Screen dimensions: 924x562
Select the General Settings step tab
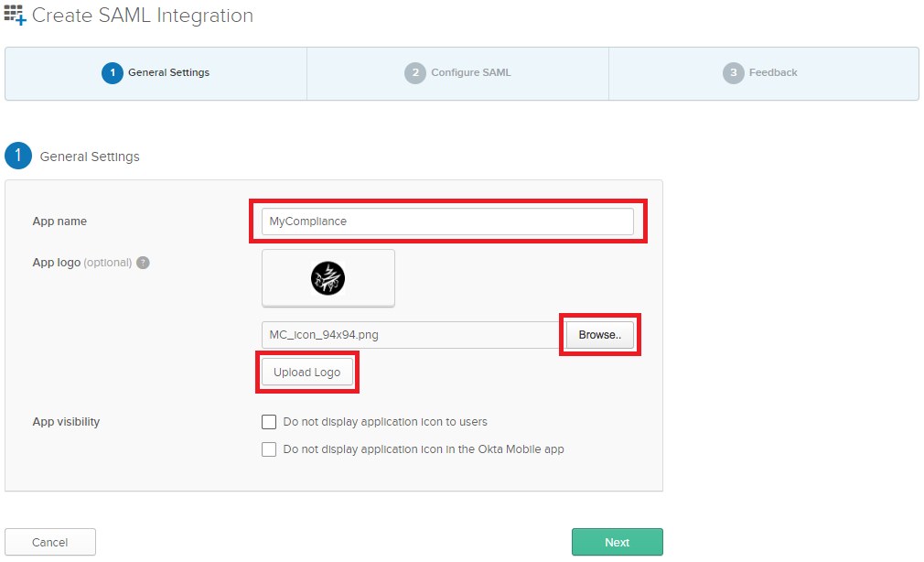(x=156, y=73)
